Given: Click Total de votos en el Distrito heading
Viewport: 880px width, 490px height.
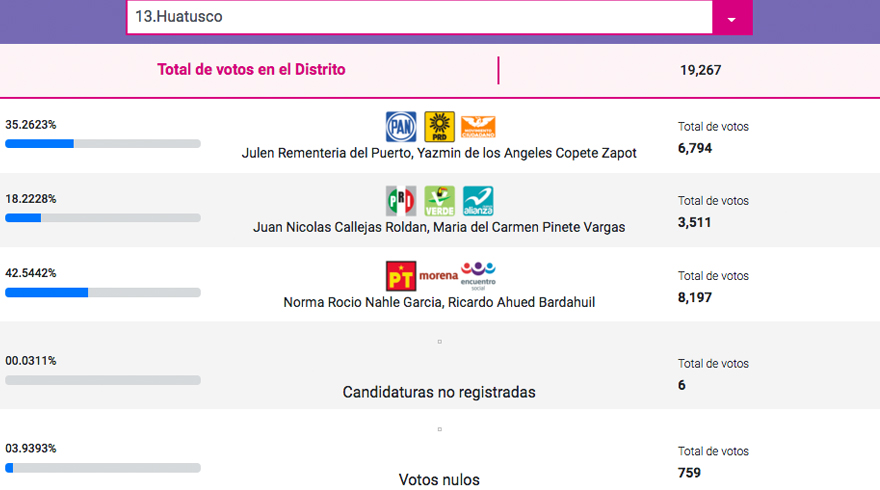Looking at the screenshot, I should (x=251, y=70).
